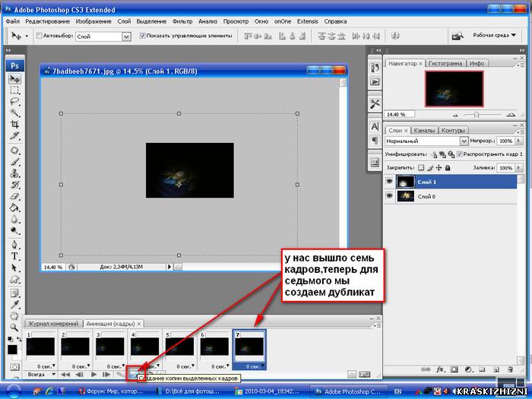Open the History panel icon in dock
This screenshot has width=532, height=399.
[375, 68]
